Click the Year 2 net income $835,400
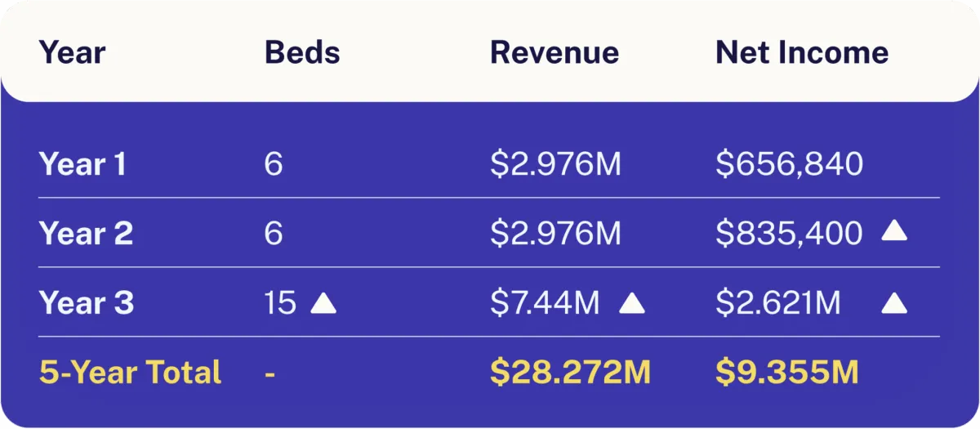Image resolution: width=980 pixels, height=429 pixels. [x=789, y=234]
